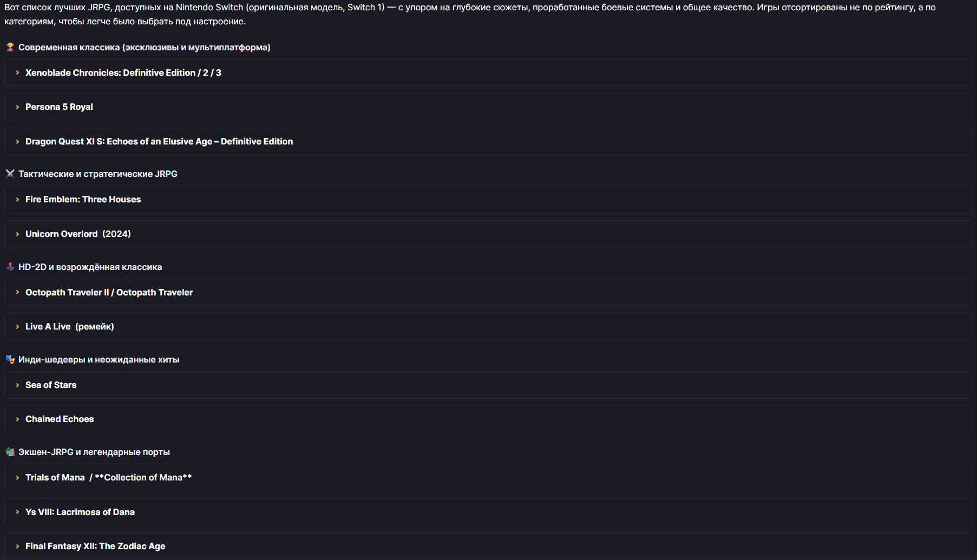Expand the Final Fantasy XII chevron
The height and width of the screenshot is (560, 977).
(x=17, y=546)
